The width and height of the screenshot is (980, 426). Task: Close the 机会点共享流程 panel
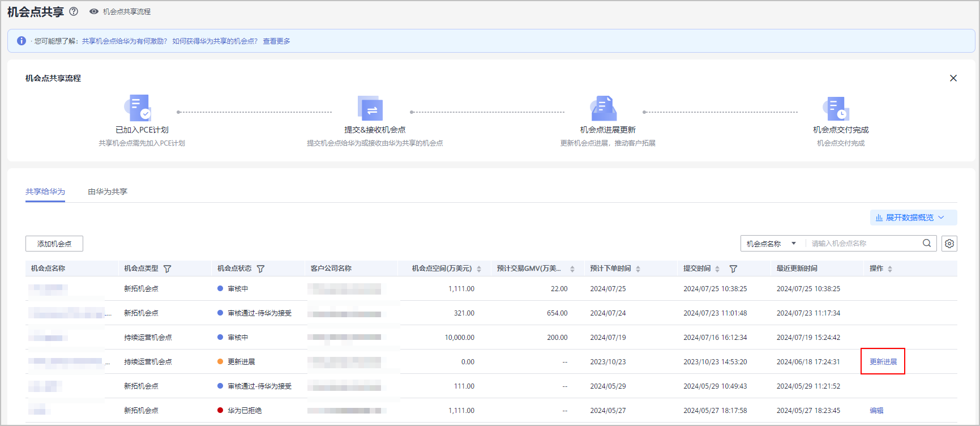coord(953,78)
